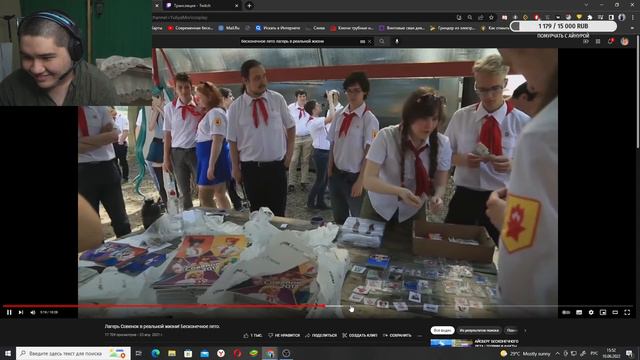The width and height of the screenshot is (640, 360).
Task: Open the taskbar clock and date
Action: tap(611, 353)
